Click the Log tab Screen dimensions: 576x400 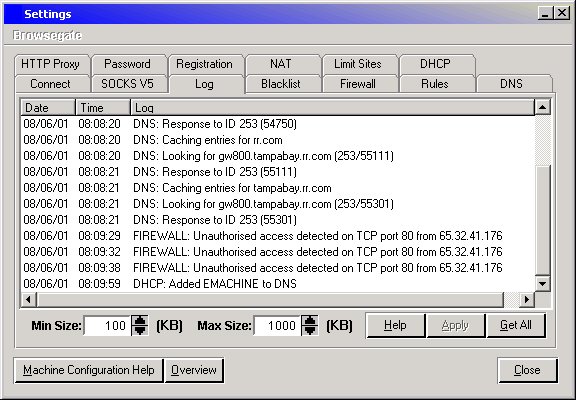coord(206,84)
